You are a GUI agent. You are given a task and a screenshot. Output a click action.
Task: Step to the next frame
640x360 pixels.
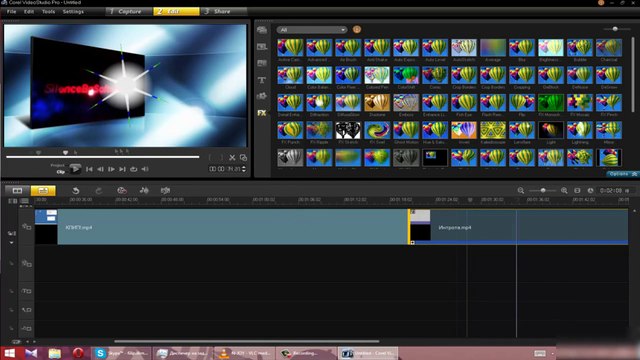(x=111, y=169)
